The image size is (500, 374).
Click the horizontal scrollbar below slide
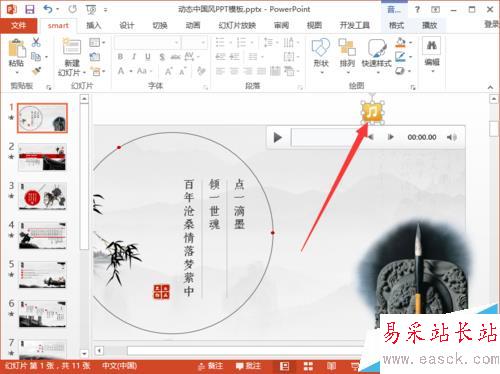pos(245,351)
